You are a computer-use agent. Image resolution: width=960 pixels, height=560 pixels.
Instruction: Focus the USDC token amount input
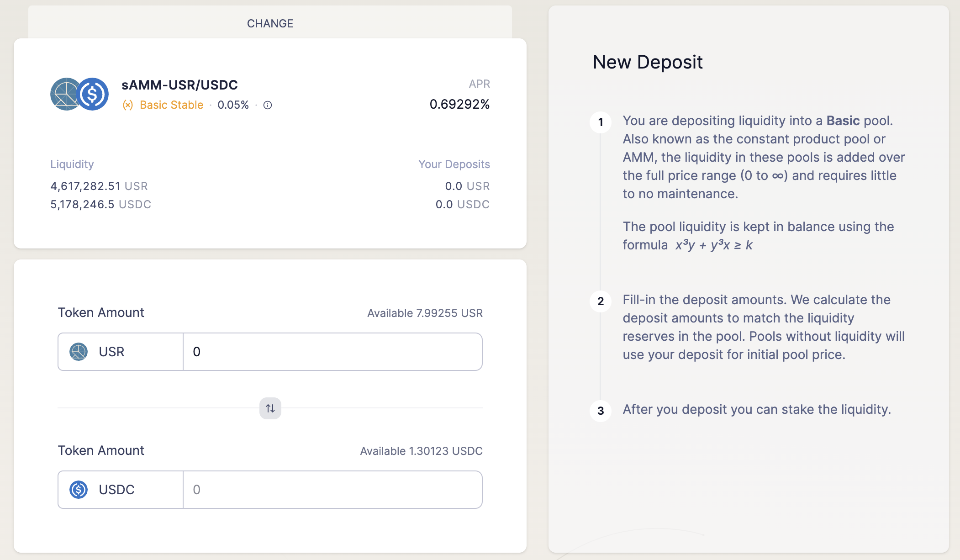tap(332, 490)
